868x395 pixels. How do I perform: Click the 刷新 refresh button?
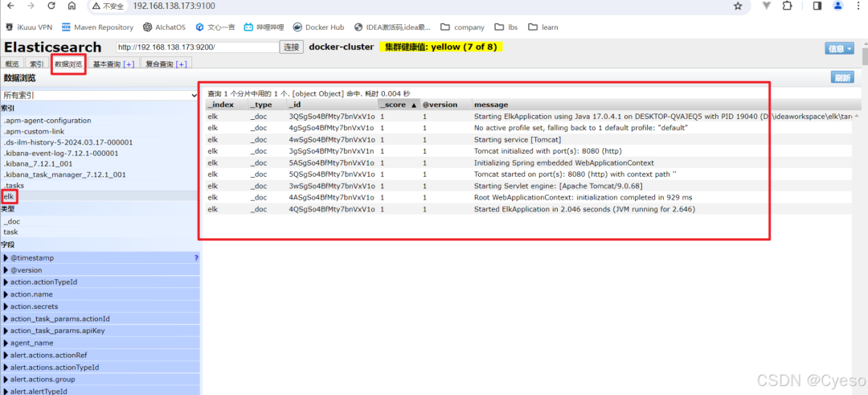(x=842, y=77)
